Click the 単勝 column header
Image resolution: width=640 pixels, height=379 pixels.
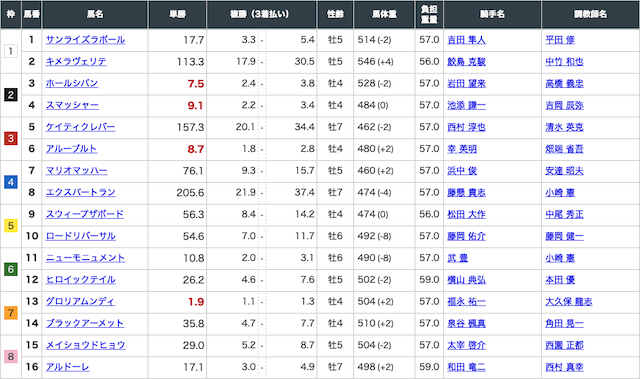coord(178,14)
